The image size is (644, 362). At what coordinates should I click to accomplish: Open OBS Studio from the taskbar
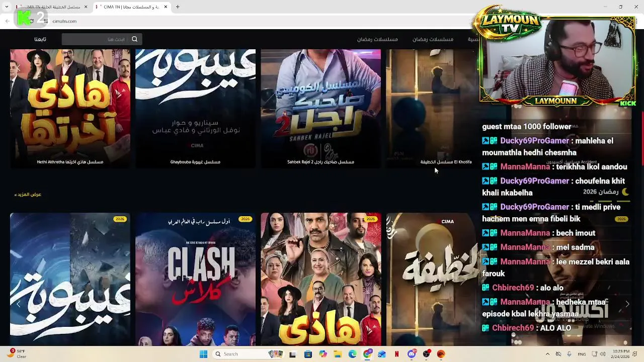427,354
